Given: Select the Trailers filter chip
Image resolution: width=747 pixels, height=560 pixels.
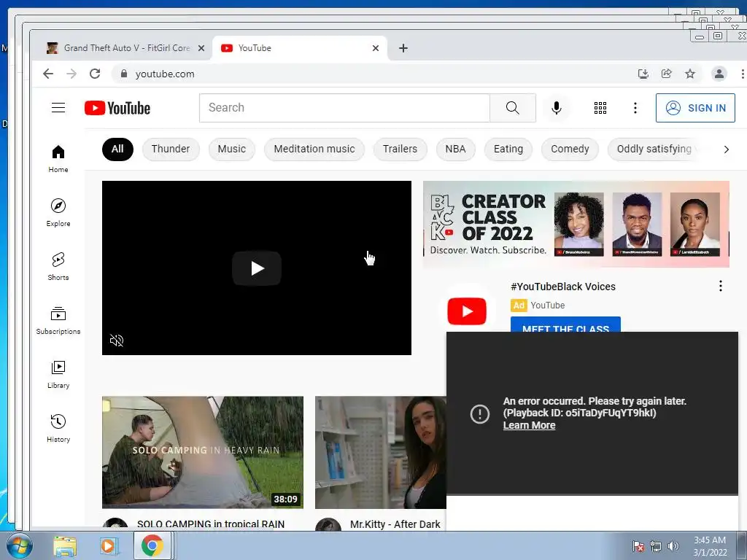Looking at the screenshot, I should (400, 149).
